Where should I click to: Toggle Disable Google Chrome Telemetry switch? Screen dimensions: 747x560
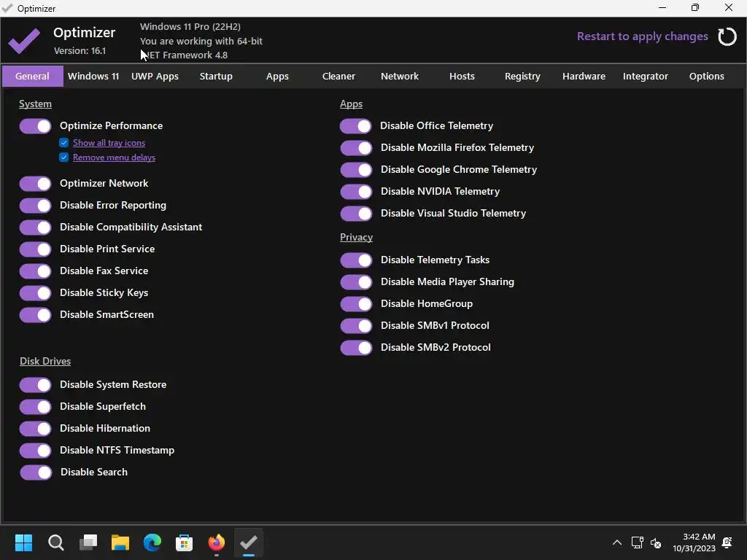356,170
